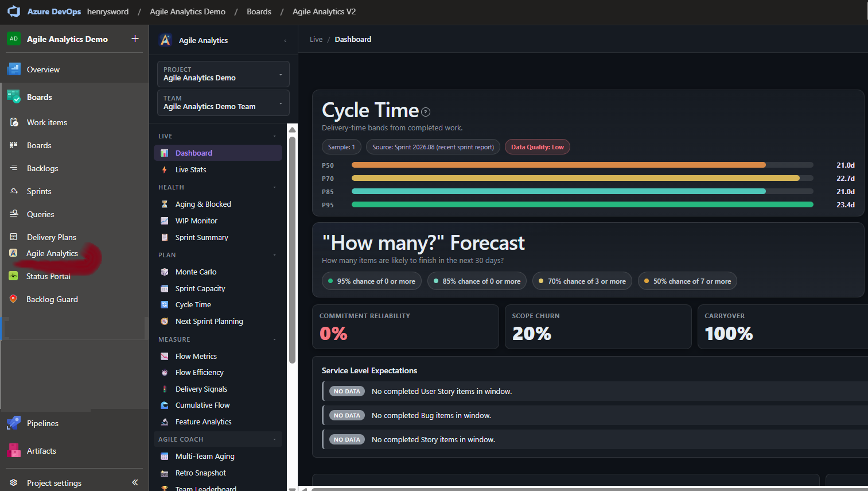Click the help icon beside the Cycle Time title
Image resolution: width=868 pixels, height=491 pixels.
click(x=426, y=112)
